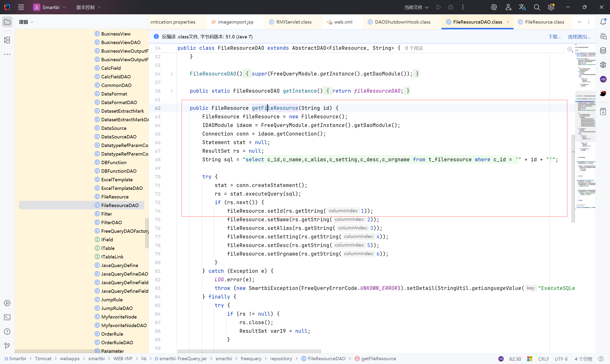Open the 当前文件 run configuration dropdown
610x364 pixels.
pos(416,7)
